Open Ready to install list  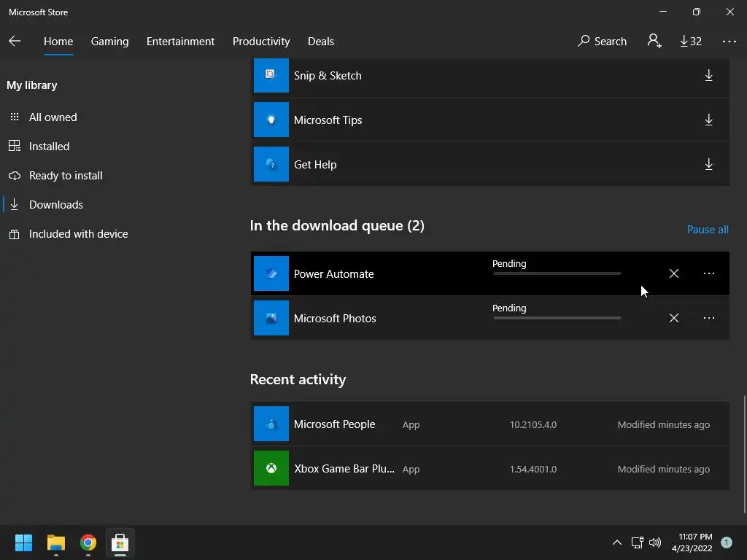click(x=66, y=176)
